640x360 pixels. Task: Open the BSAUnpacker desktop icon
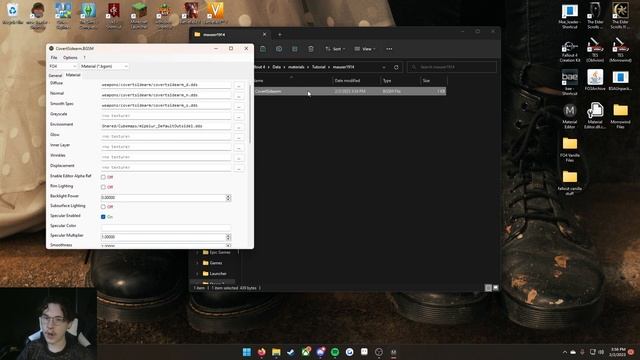coord(620,81)
